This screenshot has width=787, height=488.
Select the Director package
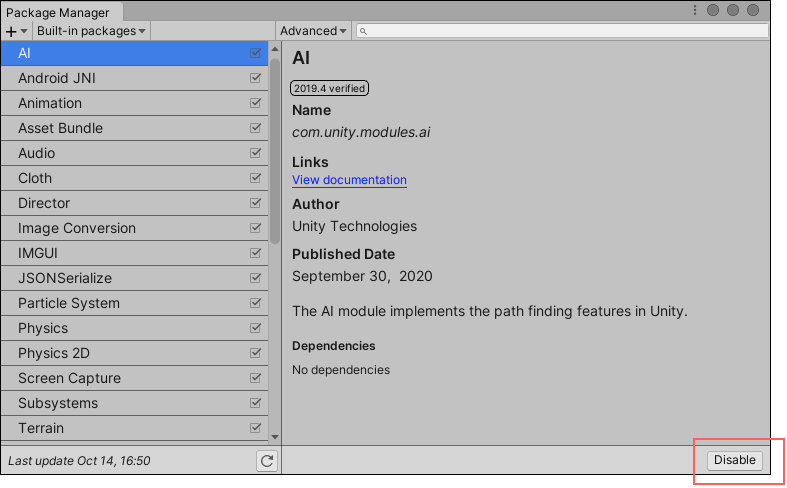click(x=135, y=203)
